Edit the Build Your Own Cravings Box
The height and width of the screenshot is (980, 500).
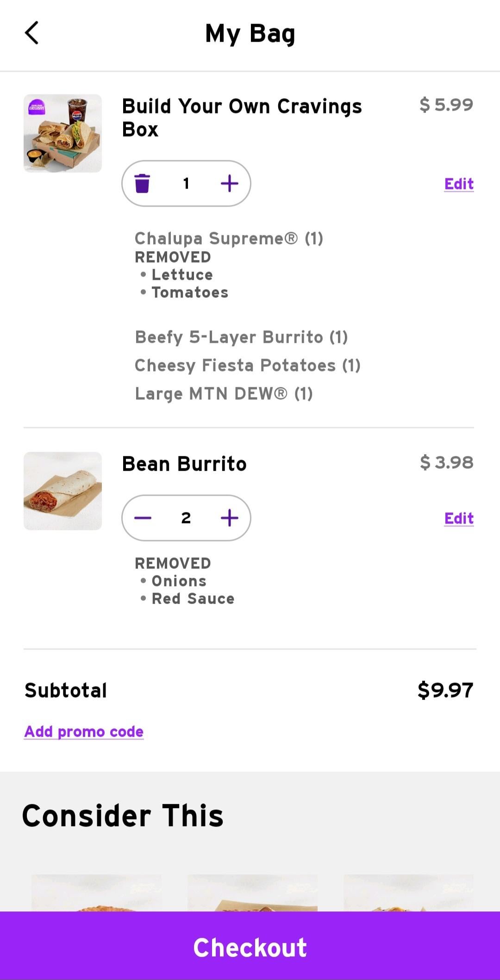tap(458, 184)
